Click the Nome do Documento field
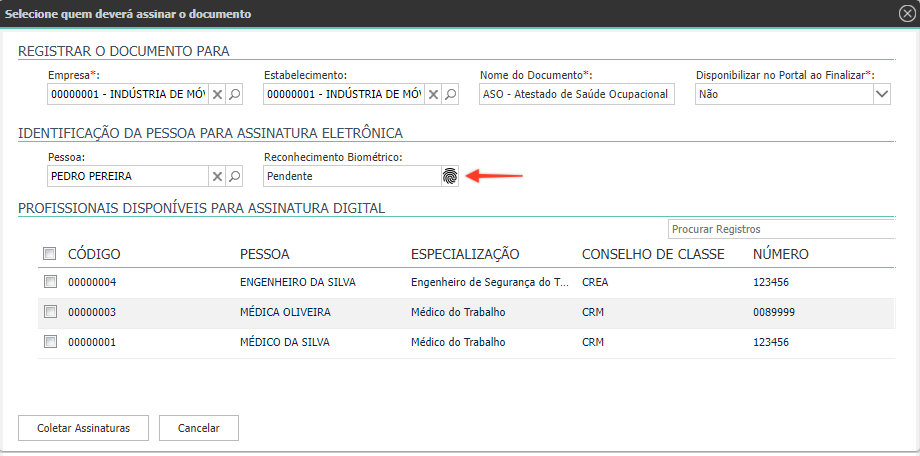This screenshot has width=920, height=456. 577,94
